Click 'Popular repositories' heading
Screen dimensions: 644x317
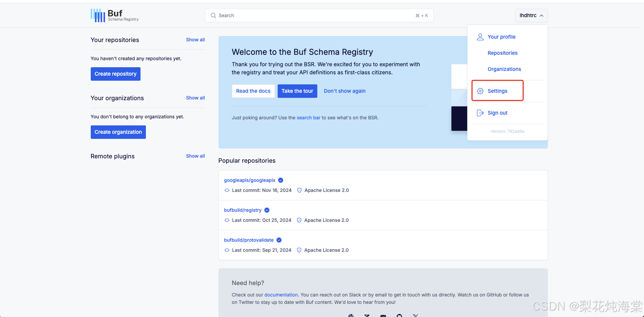click(247, 161)
